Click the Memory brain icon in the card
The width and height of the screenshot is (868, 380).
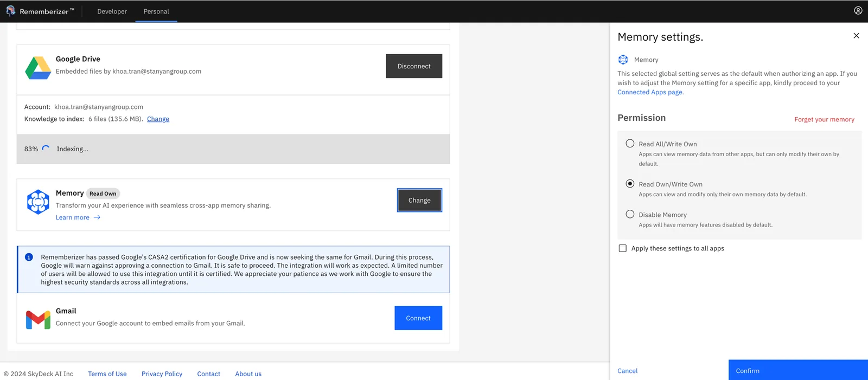[38, 202]
